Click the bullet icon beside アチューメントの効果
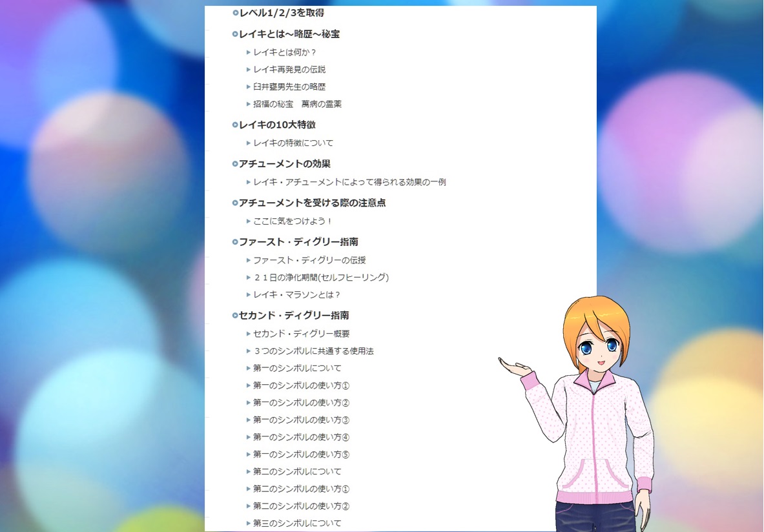The width and height of the screenshot is (764, 532). coord(235,164)
